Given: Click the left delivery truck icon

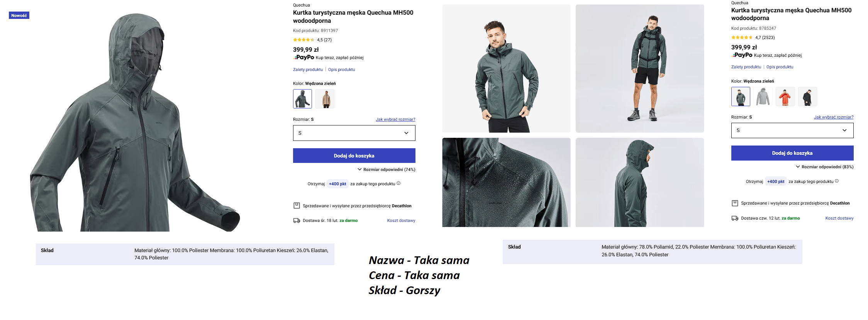Looking at the screenshot, I should 297,221.
